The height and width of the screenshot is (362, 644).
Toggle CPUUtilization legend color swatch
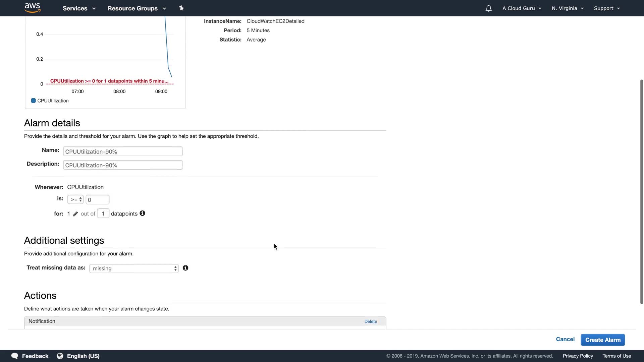[33, 101]
